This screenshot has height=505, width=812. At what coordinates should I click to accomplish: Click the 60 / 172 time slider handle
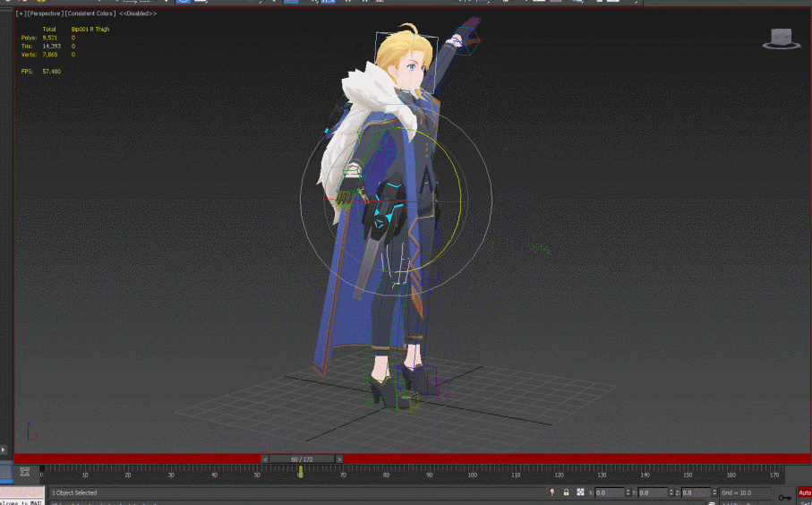302,459
